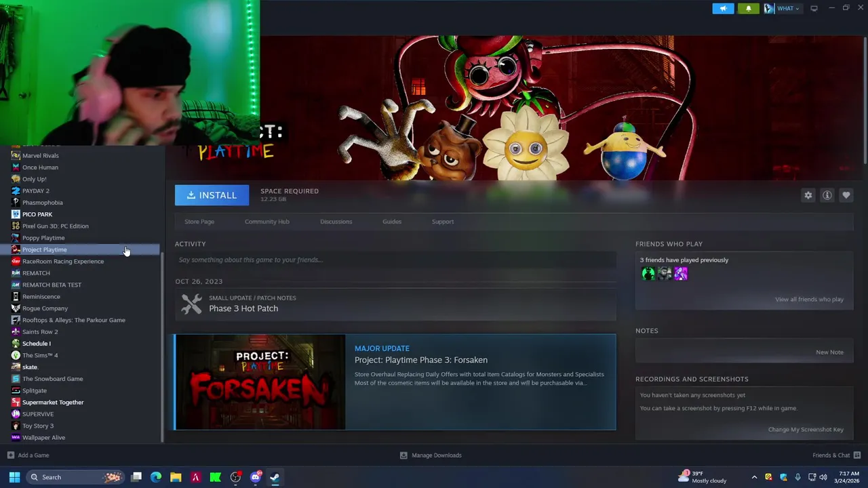
Task: Open the Community Hub tab
Action: pos(267,222)
